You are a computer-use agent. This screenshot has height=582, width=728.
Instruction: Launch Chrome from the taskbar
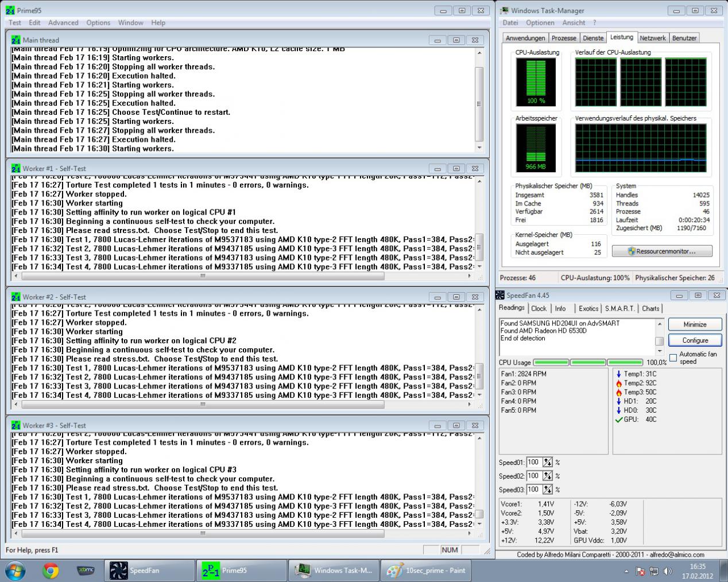click(x=51, y=571)
